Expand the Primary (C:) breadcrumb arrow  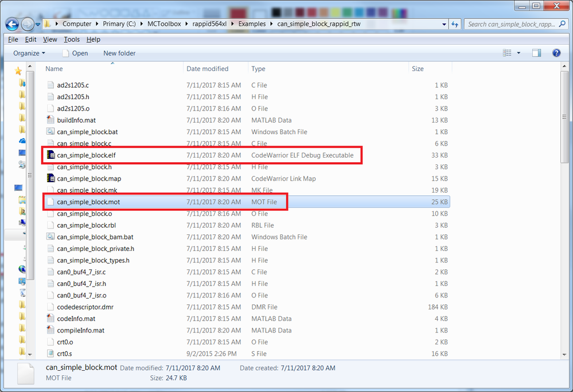point(141,23)
